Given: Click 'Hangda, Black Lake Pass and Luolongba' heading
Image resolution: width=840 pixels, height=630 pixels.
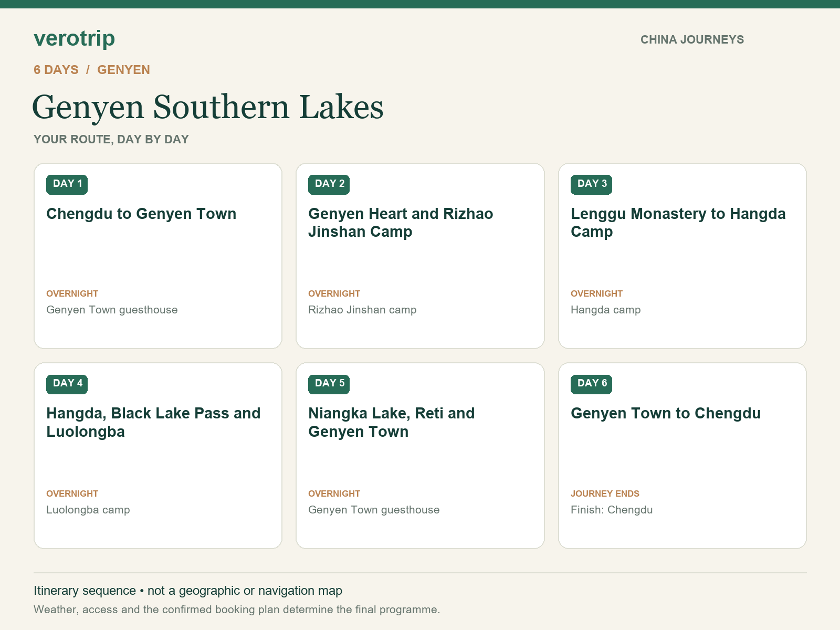Looking at the screenshot, I should coord(153,423).
